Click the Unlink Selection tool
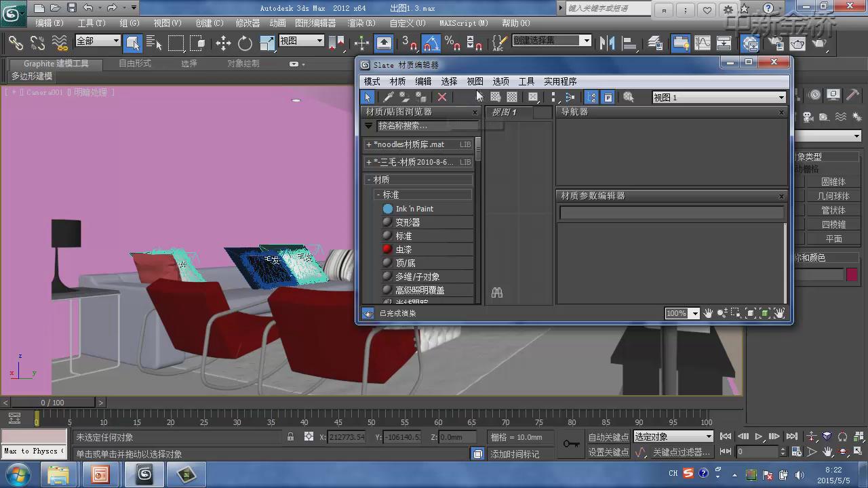This screenshot has width=868, height=488. tap(37, 43)
